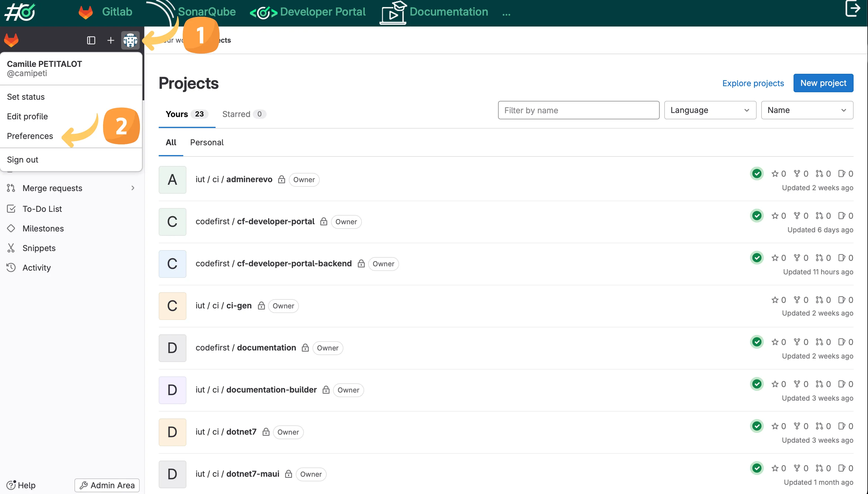Toggle the sidebar collapse icon
Image resolution: width=868 pixels, height=494 pixels.
[x=91, y=40]
